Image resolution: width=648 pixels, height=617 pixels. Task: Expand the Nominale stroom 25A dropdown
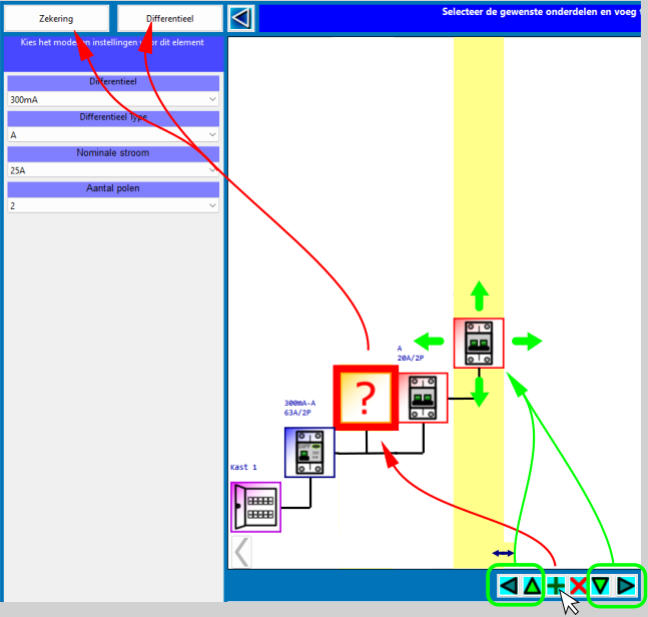(112, 170)
